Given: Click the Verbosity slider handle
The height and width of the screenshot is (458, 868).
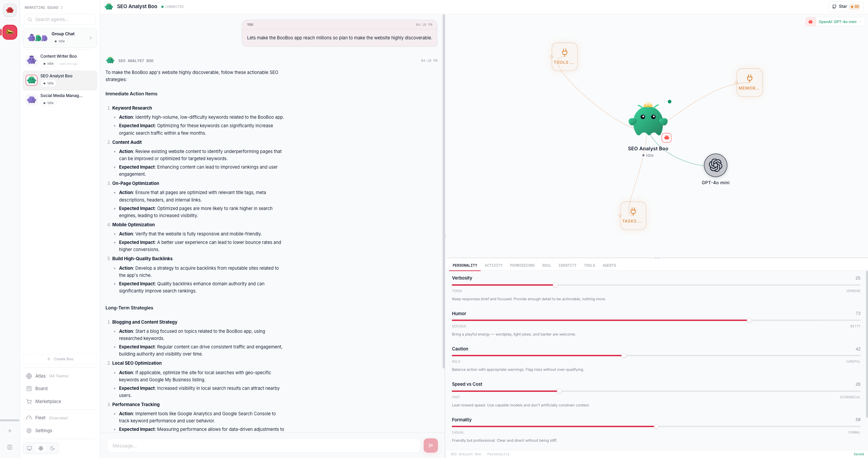Looking at the screenshot, I should click(555, 285).
